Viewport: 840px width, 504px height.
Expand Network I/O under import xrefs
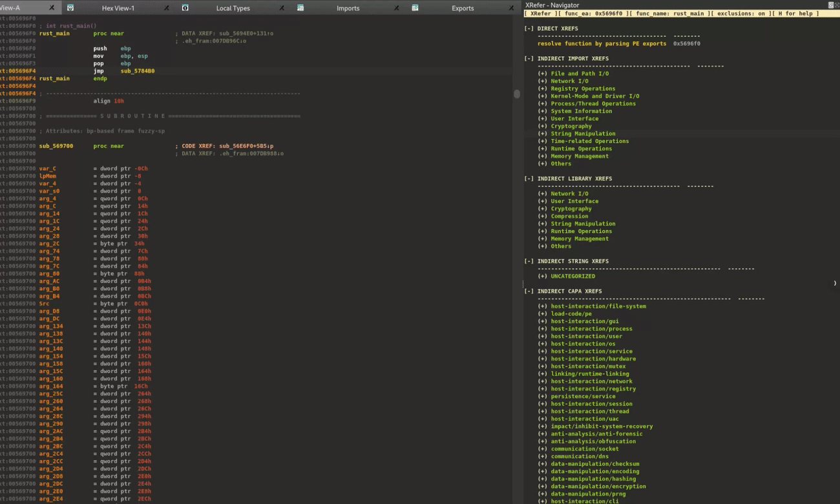point(543,81)
